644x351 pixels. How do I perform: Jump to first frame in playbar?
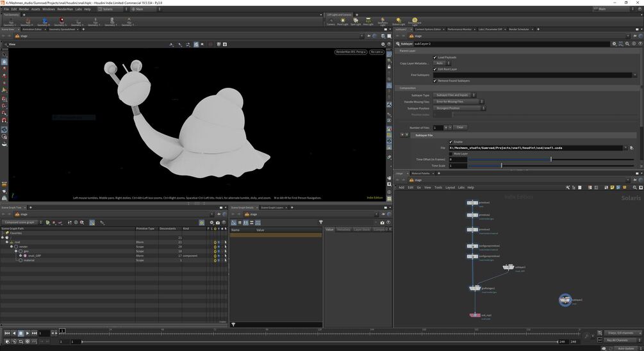click(x=7, y=333)
